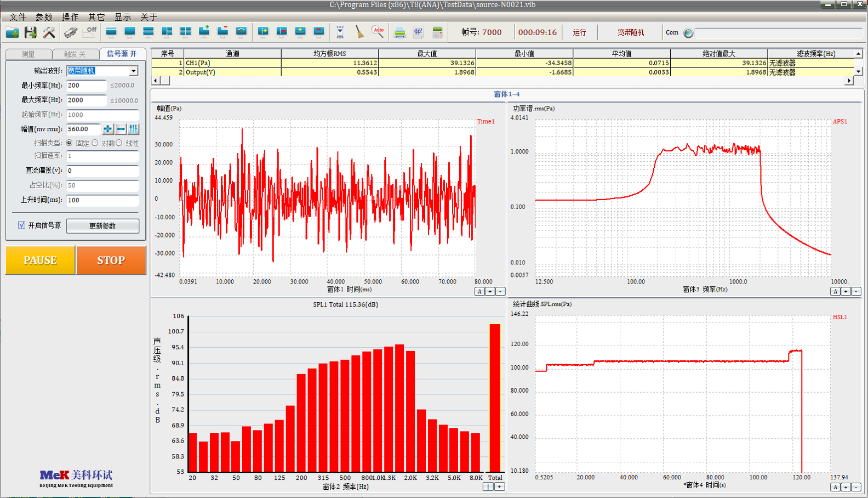Open the settings tools wrench icon
The height and width of the screenshot is (498, 868).
[49, 32]
